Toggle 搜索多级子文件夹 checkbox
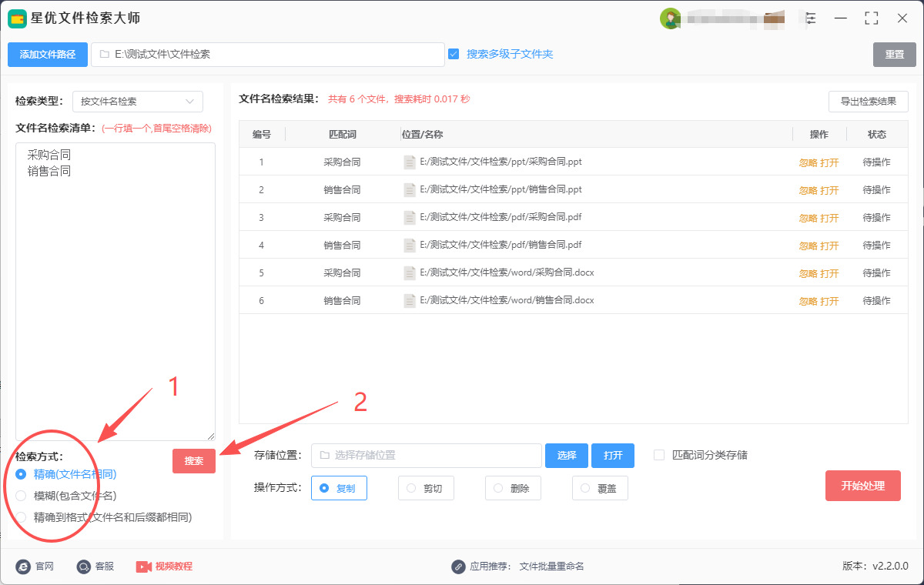The height and width of the screenshot is (585, 924). click(x=454, y=54)
